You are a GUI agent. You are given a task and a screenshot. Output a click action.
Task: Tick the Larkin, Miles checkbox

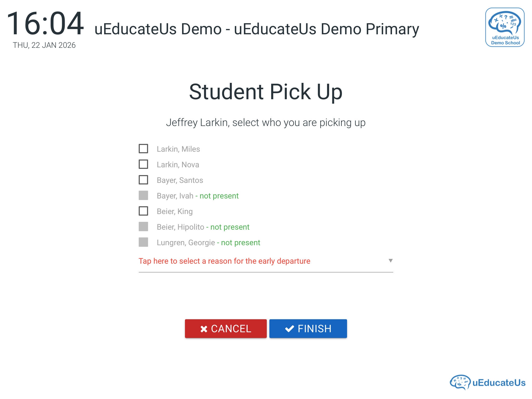143,149
